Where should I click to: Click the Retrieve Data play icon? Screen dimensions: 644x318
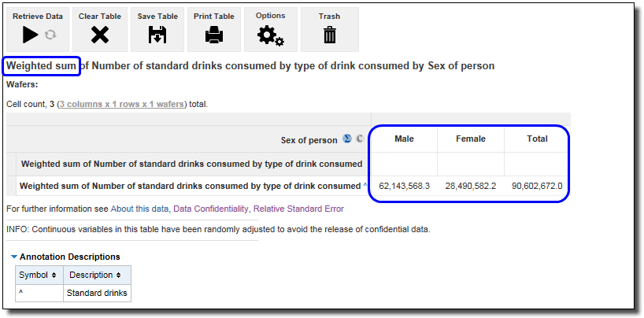point(30,35)
